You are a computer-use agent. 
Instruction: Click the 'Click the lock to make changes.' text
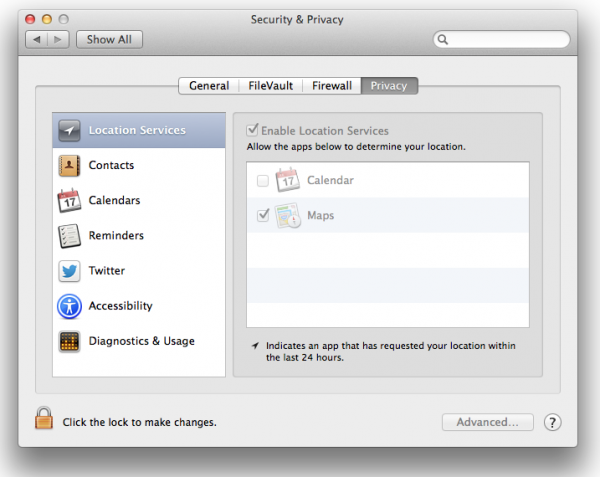pos(140,422)
